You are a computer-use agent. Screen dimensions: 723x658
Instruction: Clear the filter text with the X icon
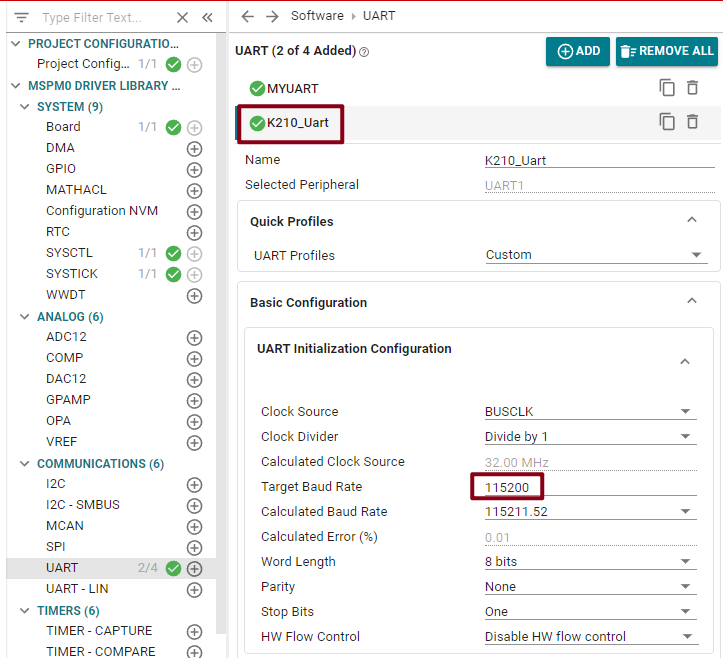click(183, 18)
